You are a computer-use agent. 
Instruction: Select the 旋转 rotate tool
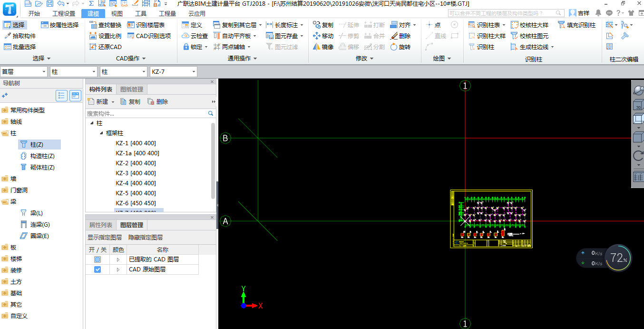point(400,47)
